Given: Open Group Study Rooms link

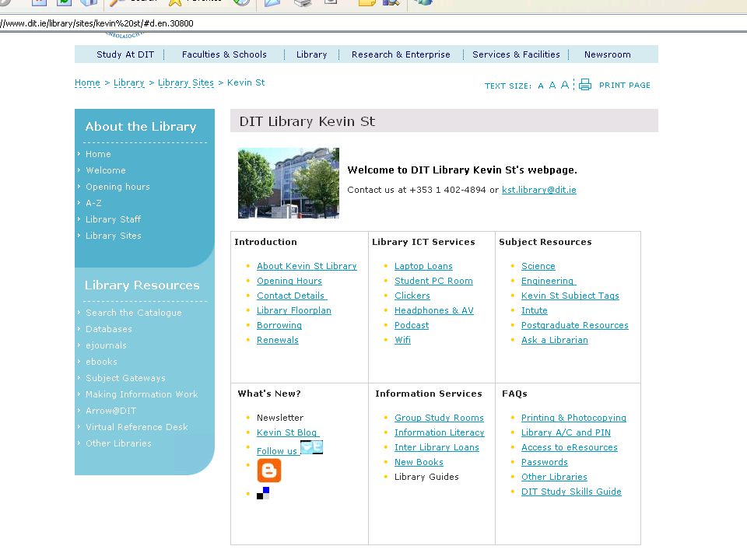Looking at the screenshot, I should click(x=439, y=417).
